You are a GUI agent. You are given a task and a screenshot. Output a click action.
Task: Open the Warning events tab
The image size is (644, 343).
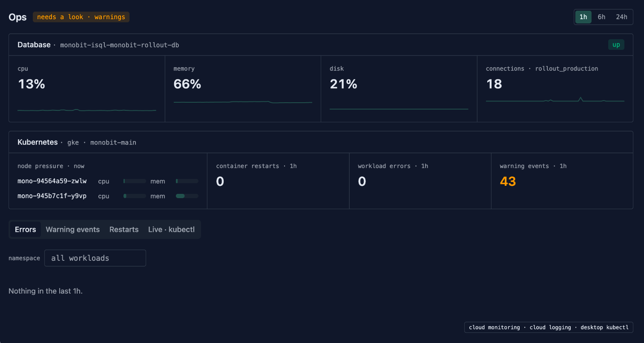[x=73, y=229]
